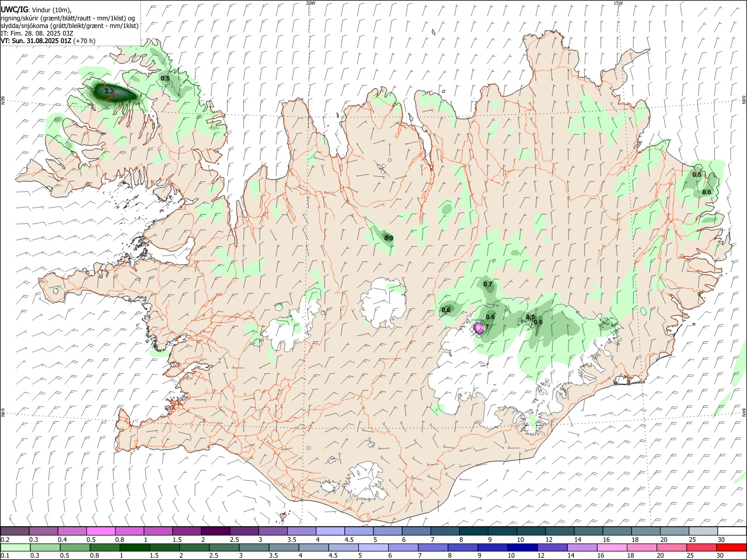Select the dark teal swatch labeled 8 in the upper legend row

tap(473, 531)
